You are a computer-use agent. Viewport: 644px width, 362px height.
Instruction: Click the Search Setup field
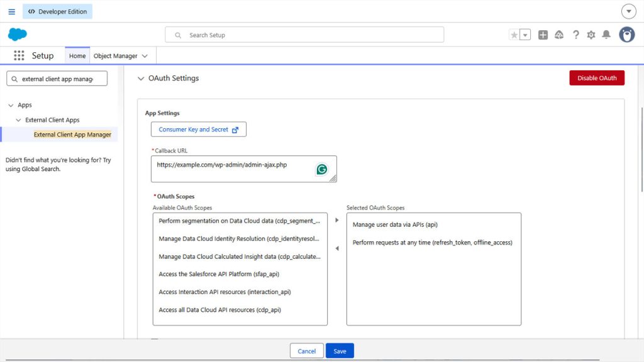pyautogui.click(x=304, y=35)
